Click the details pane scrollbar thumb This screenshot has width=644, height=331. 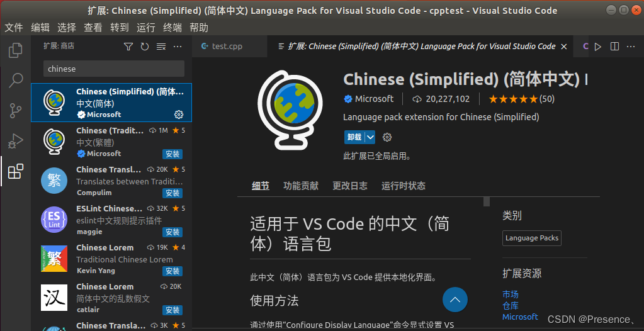click(x=487, y=201)
